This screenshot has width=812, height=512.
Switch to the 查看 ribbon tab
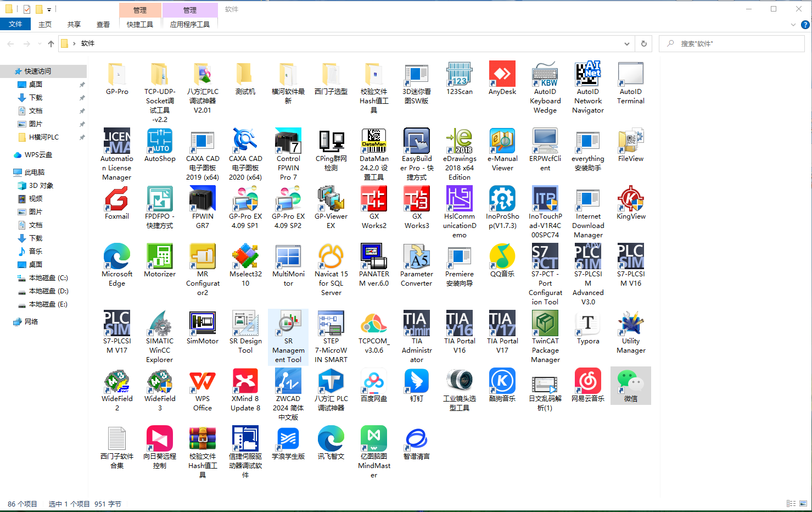click(x=103, y=24)
